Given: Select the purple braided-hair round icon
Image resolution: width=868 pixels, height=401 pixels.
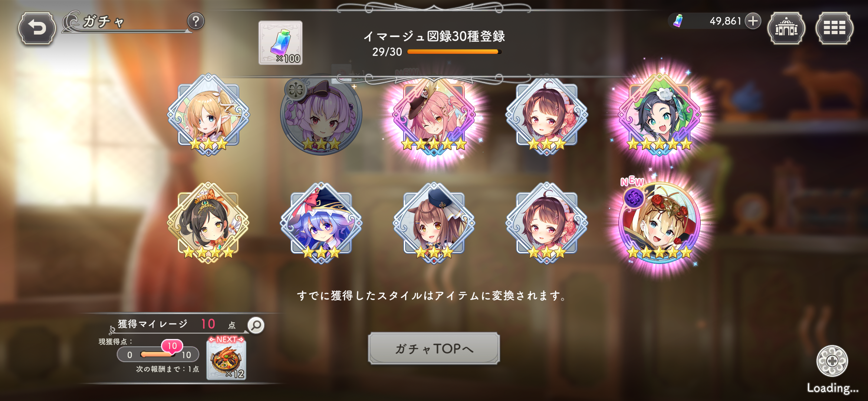Looking at the screenshot, I should click(321, 114).
